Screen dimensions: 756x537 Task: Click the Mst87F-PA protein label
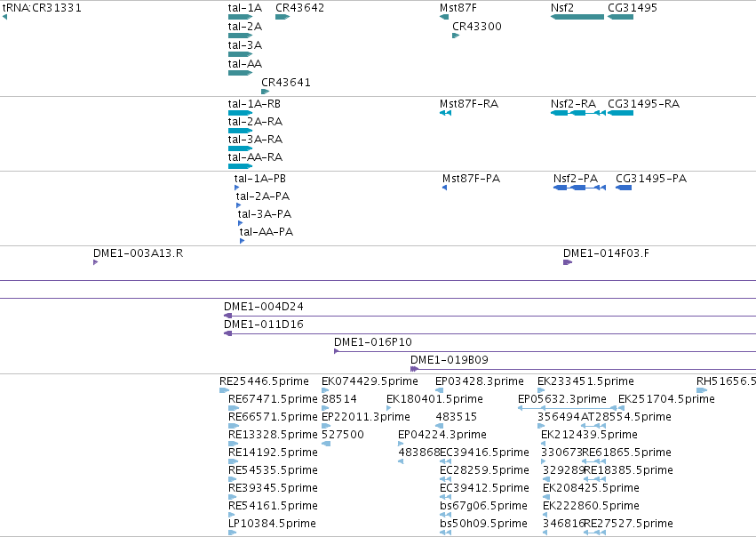point(472,179)
